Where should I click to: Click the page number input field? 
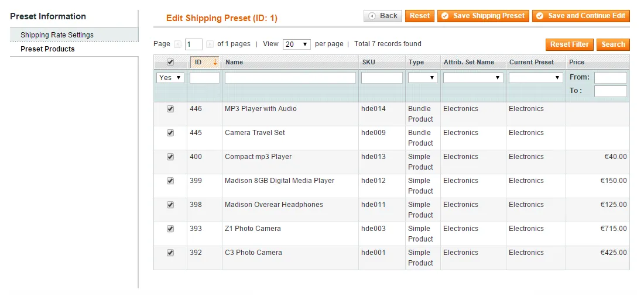(x=194, y=44)
